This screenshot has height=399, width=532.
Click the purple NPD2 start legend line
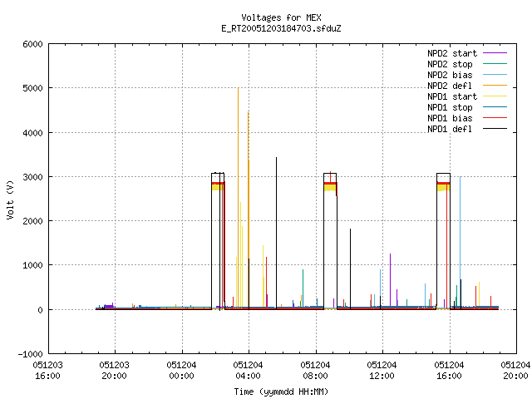point(495,53)
